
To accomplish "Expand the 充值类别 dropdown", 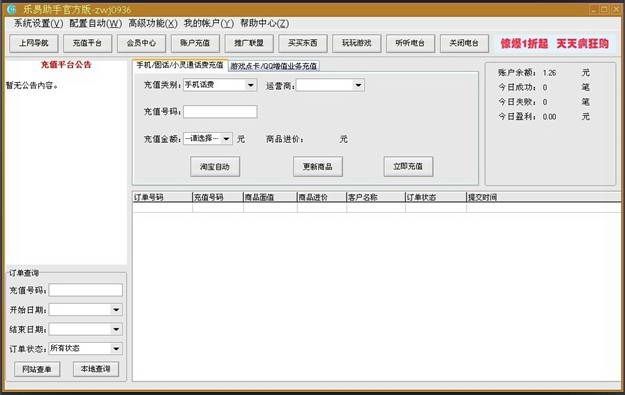I will [x=251, y=85].
